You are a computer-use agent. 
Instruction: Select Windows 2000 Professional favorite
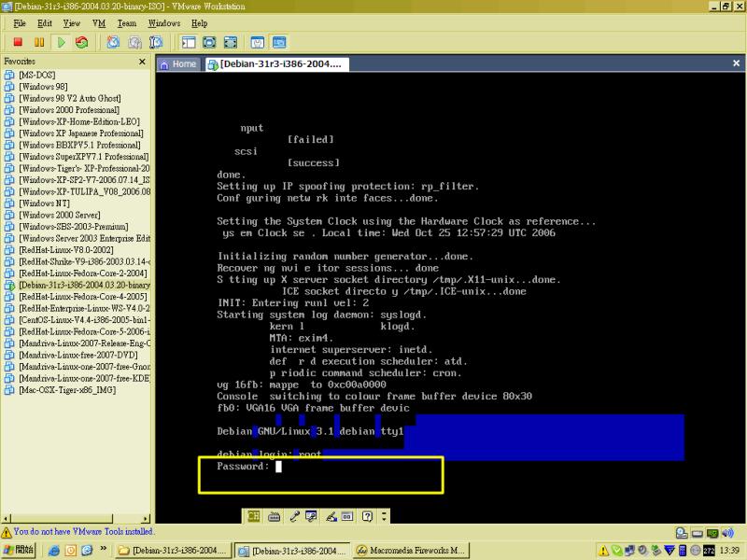pos(69,110)
